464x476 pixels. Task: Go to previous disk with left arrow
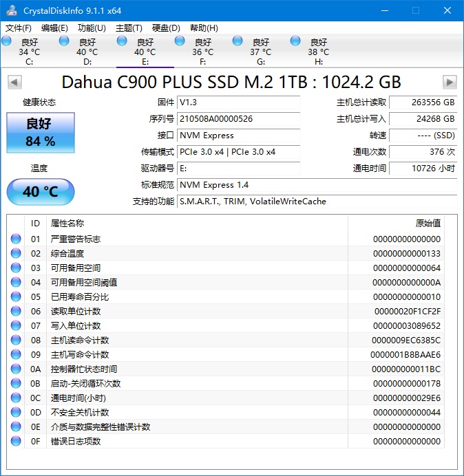click(14, 83)
